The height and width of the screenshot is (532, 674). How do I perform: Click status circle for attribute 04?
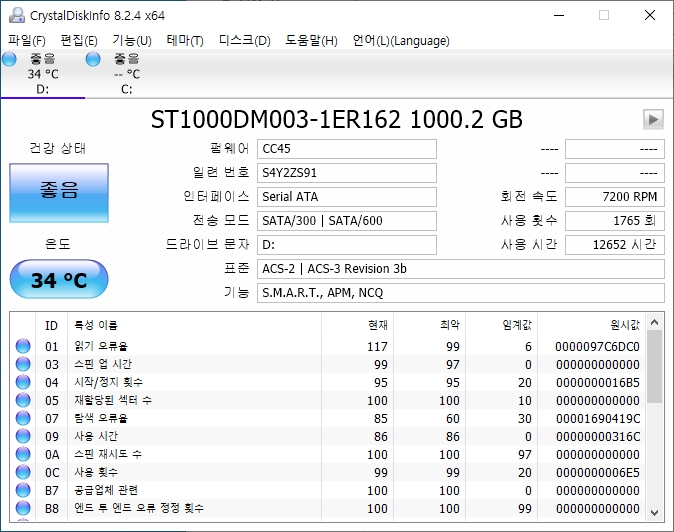tap(23, 382)
